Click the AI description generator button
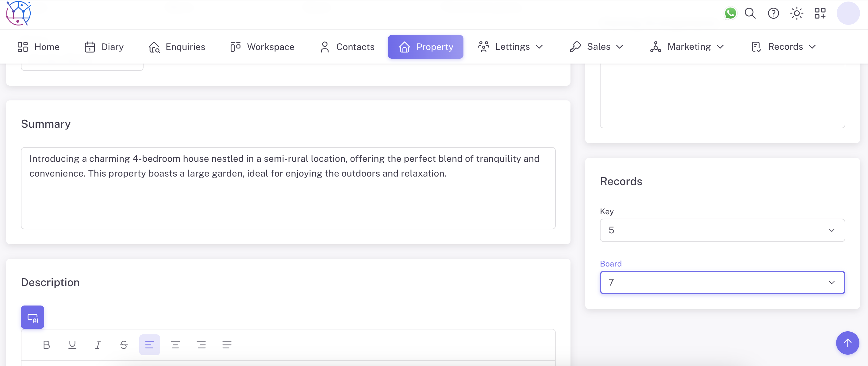Image resolution: width=868 pixels, height=366 pixels. 32,317
